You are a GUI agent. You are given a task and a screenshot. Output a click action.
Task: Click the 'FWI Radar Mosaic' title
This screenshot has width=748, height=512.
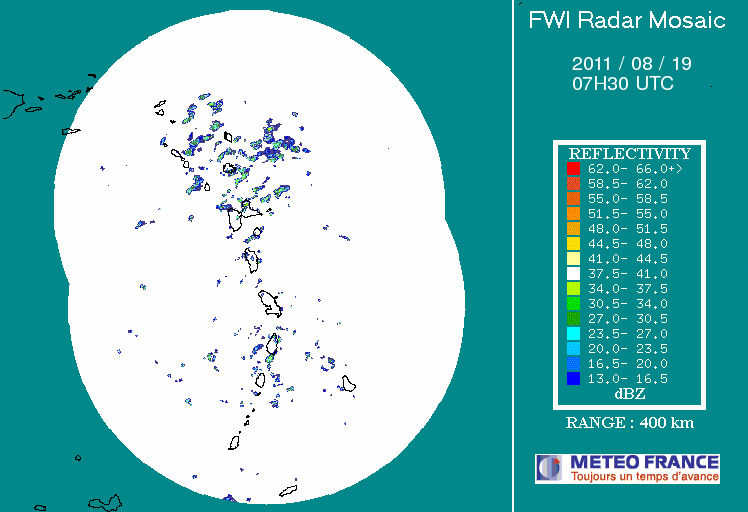pyautogui.click(x=627, y=21)
